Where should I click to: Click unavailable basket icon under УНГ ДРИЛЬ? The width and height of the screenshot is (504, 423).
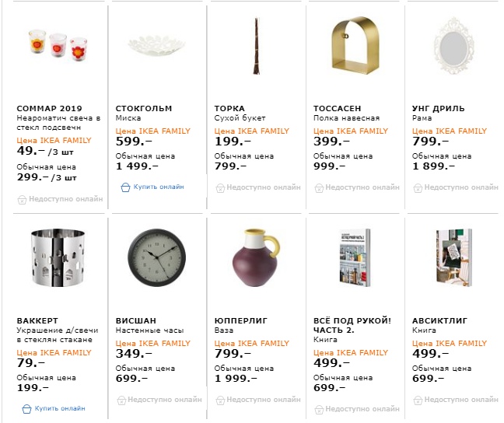(x=418, y=187)
